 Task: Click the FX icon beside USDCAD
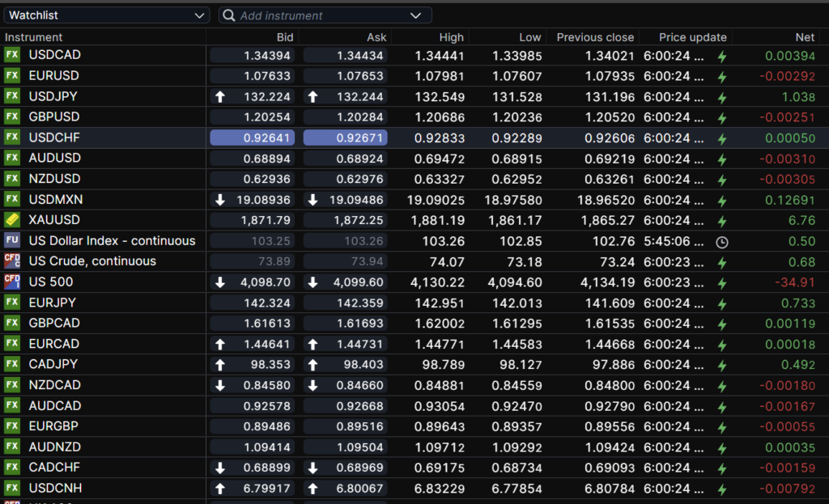[x=12, y=55]
